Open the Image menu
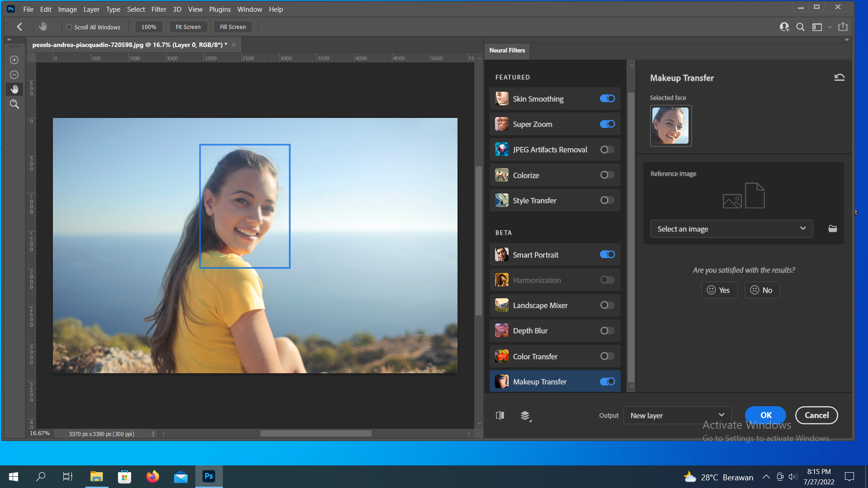868x488 pixels. (x=67, y=9)
